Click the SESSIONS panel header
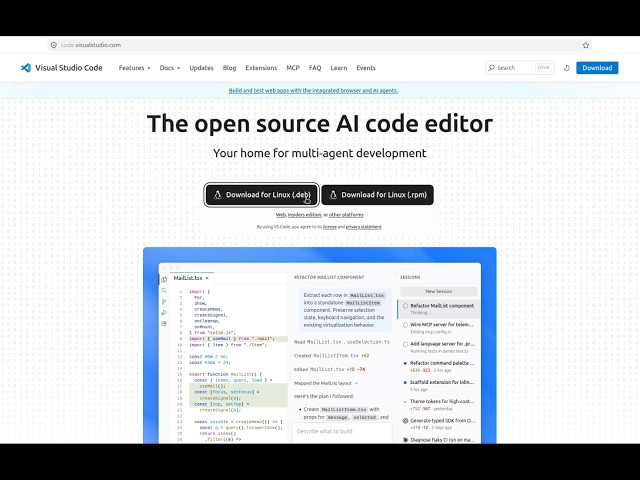This screenshot has height=480, width=640. click(x=410, y=278)
